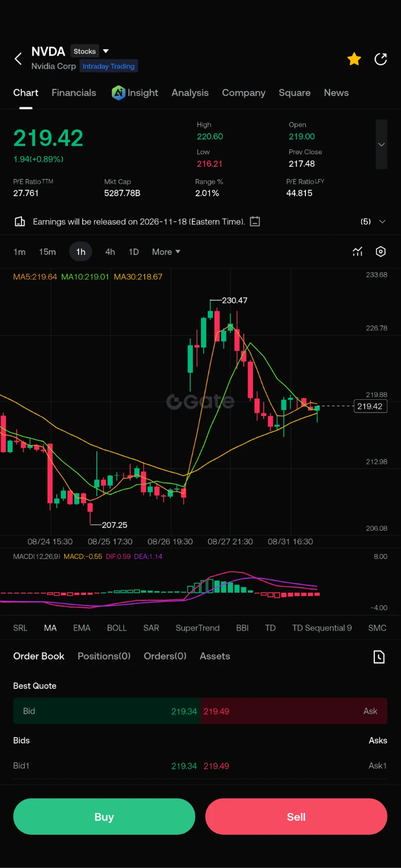
Task: Tap the earnings calendar icon
Action: [x=255, y=221]
